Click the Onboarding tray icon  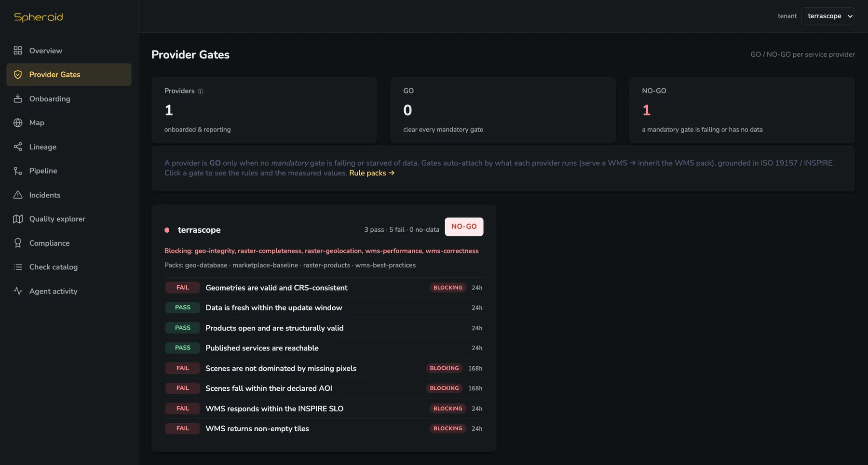point(18,99)
